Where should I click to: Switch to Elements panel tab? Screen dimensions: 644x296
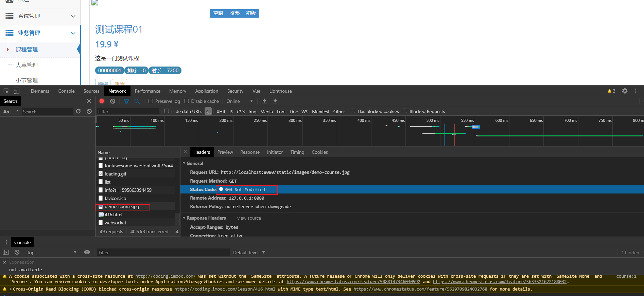(40, 91)
